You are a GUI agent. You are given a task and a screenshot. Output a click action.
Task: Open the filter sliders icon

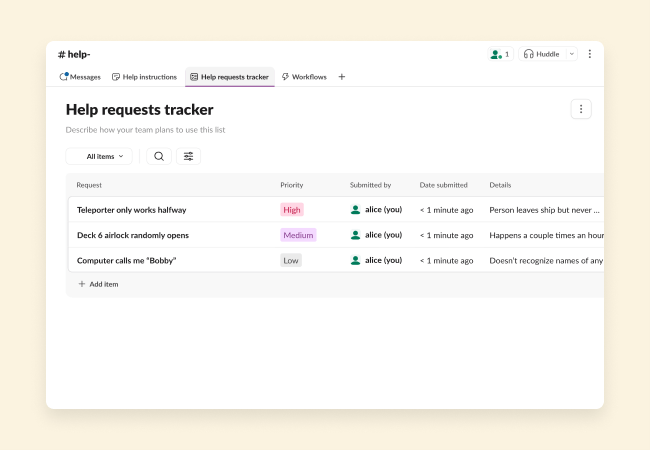tap(188, 156)
